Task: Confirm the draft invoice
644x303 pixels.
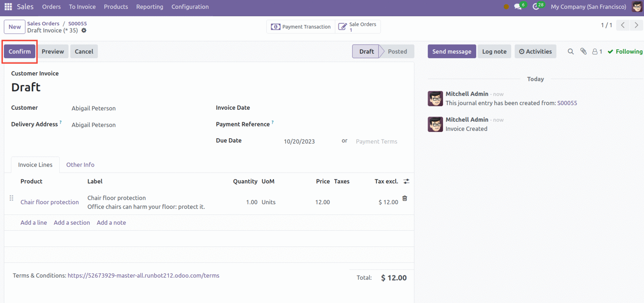Action: pos(19,51)
